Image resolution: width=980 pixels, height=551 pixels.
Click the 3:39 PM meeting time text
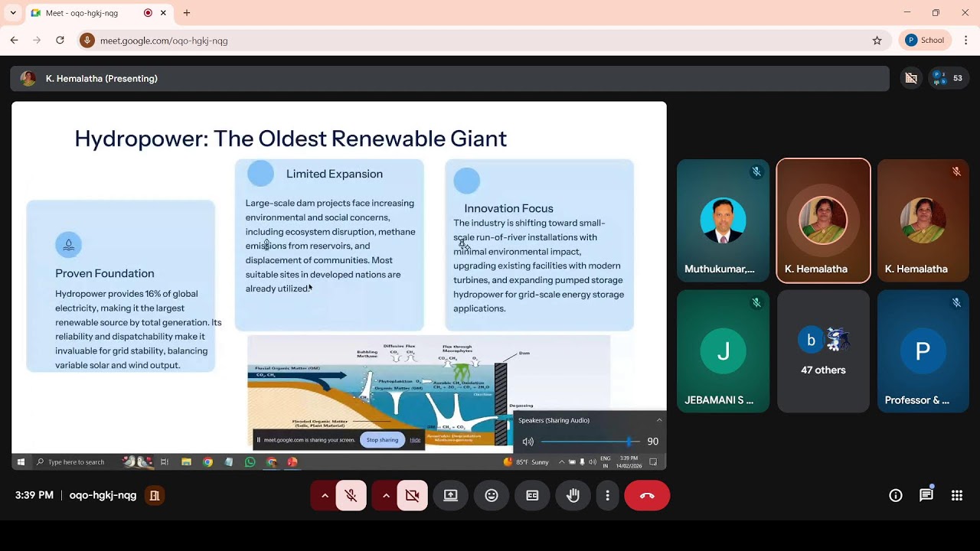[x=34, y=495]
